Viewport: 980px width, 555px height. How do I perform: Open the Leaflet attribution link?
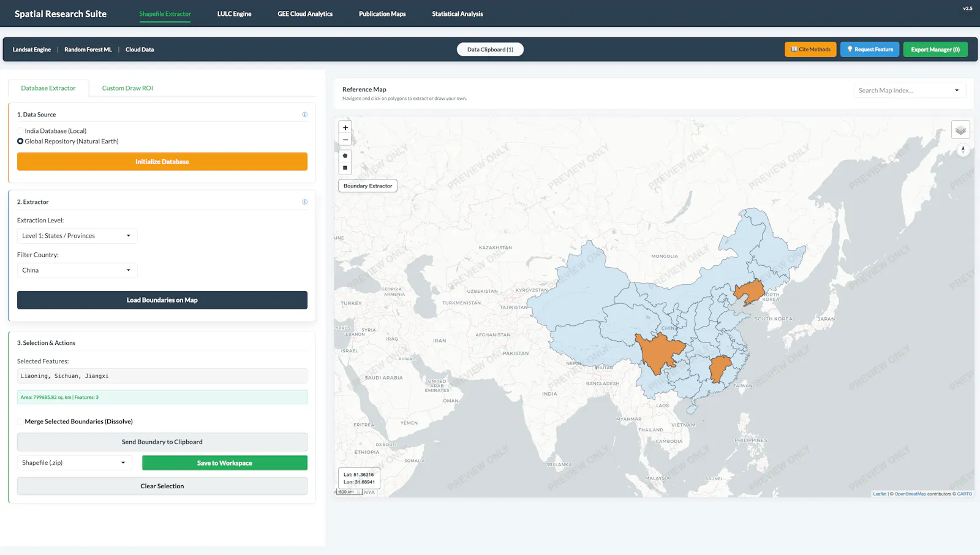point(880,494)
